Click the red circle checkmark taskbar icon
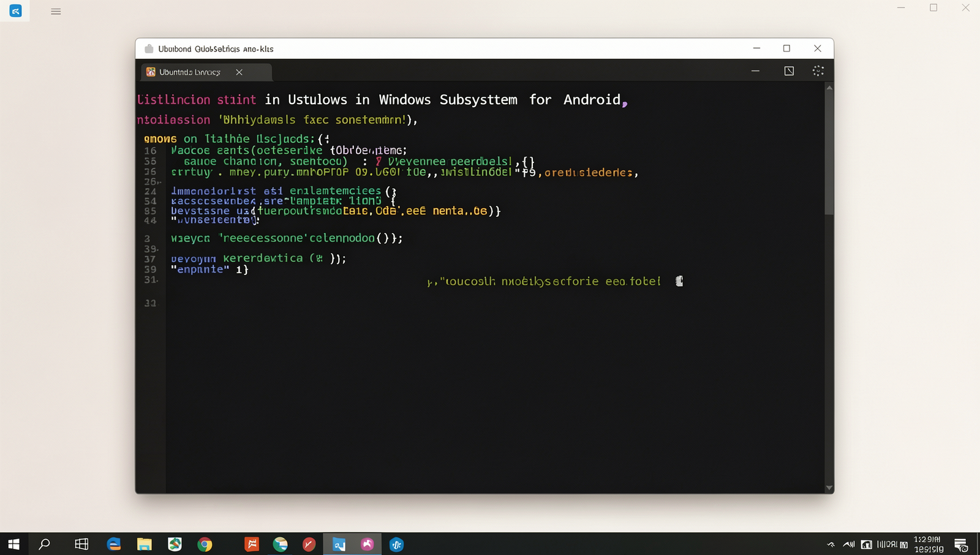 309,544
